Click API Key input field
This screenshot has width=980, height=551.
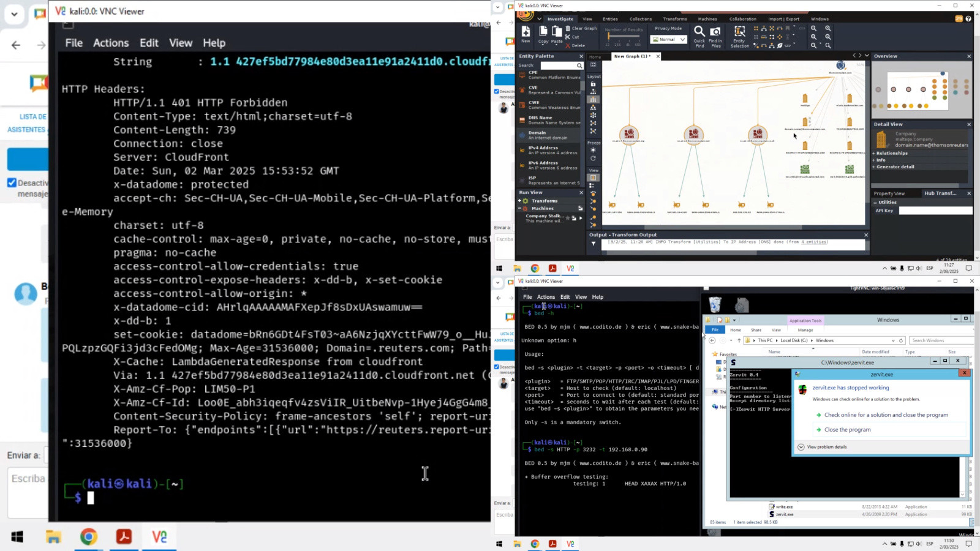tap(935, 211)
